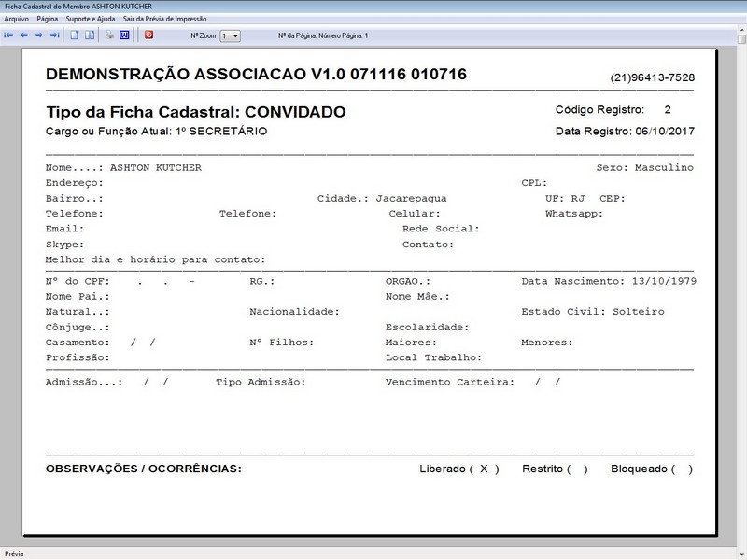Click Cargo ou Função Atual line
The width and height of the screenshot is (747, 560).
point(156,132)
